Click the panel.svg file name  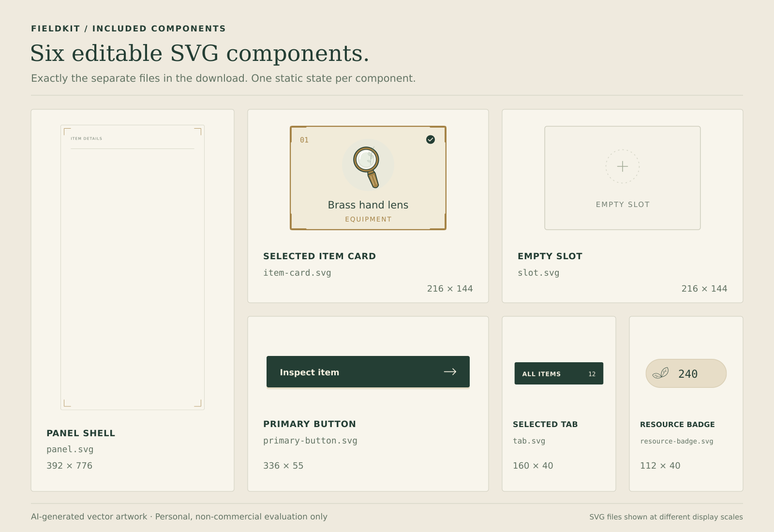tap(70, 449)
